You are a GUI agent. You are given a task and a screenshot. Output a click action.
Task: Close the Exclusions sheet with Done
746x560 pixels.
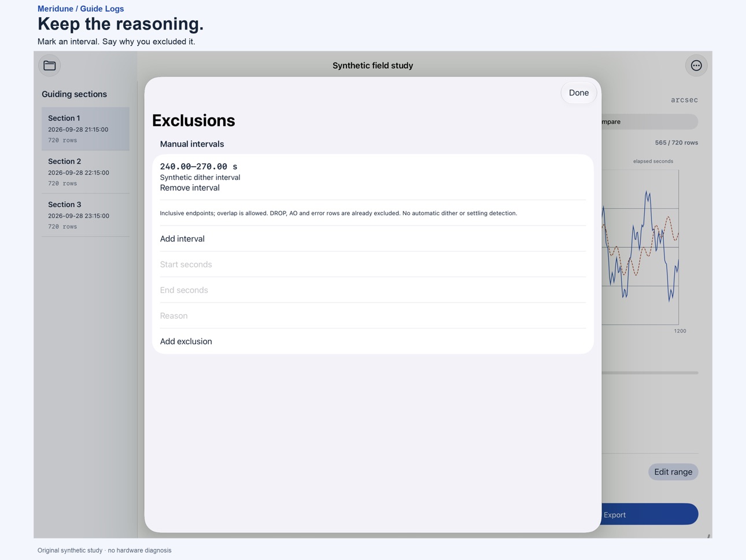coord(579,93)
